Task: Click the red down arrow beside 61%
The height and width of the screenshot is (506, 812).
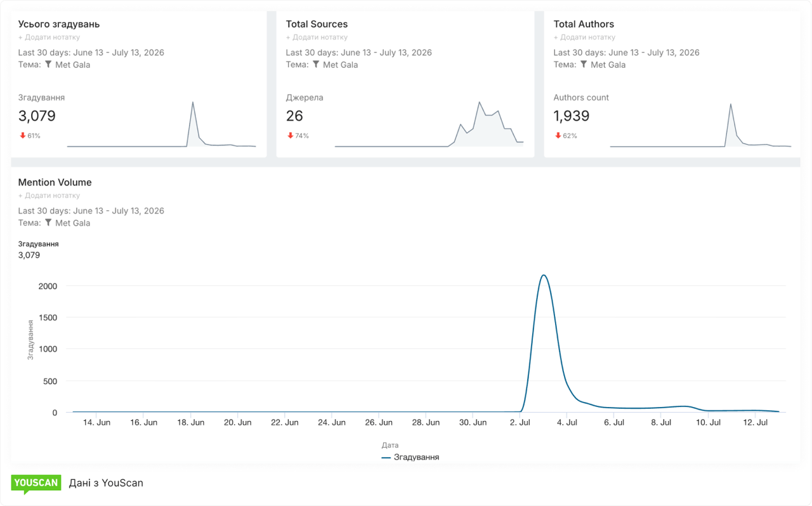Action: click(x=23, y=135)
